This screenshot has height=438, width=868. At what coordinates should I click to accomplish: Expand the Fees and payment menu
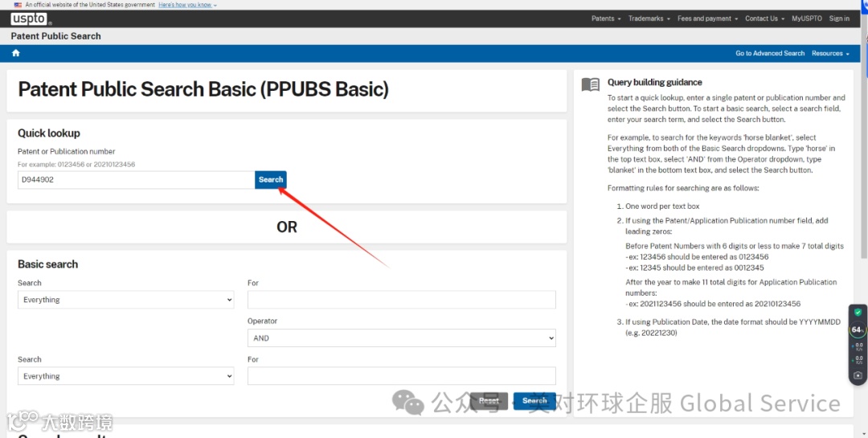point(707,18)
